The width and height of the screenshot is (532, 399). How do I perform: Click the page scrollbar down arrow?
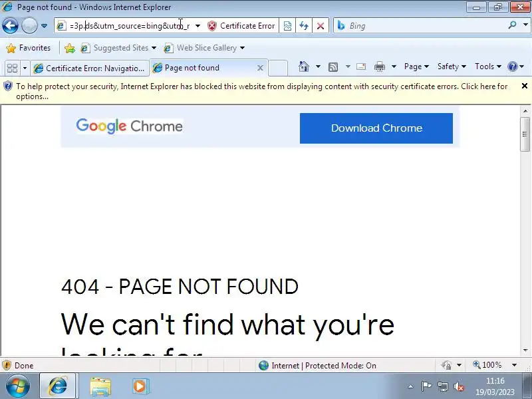click(525, 350)
